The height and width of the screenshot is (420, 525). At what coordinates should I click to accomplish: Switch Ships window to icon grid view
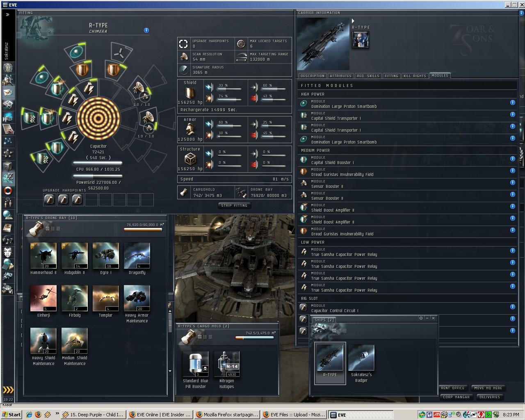click(334, 331)
